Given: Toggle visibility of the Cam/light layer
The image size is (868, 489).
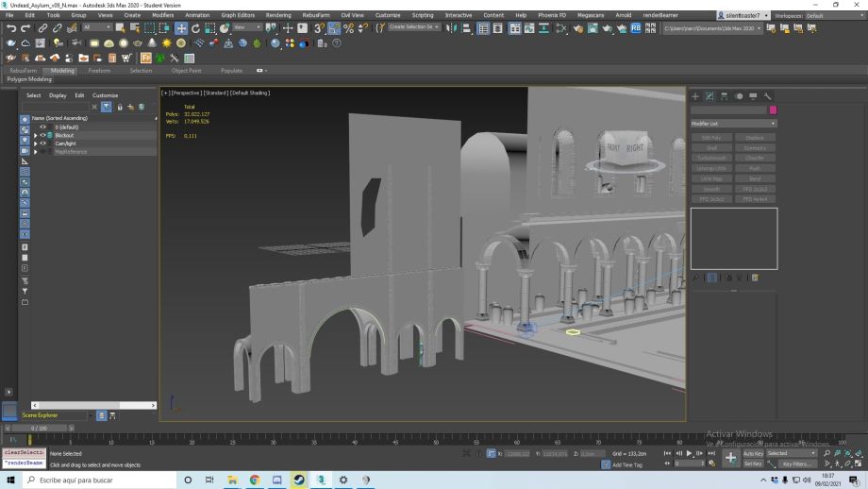Looking at the screenshot, I should click(43, 143).
